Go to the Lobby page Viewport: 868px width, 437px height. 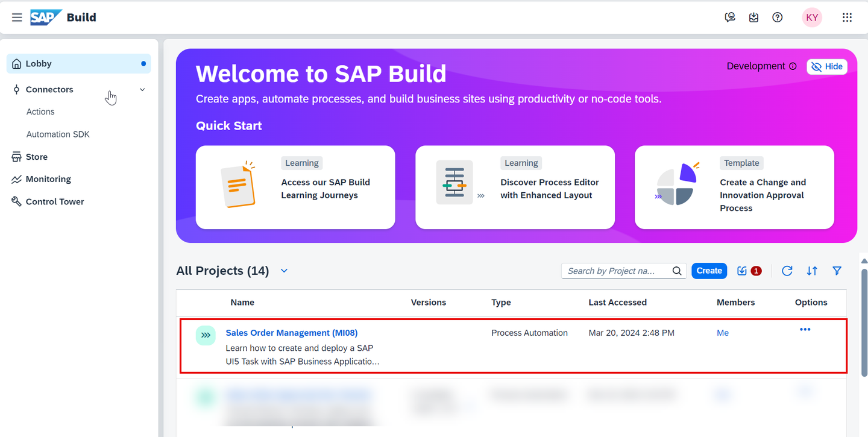point(79,63)
